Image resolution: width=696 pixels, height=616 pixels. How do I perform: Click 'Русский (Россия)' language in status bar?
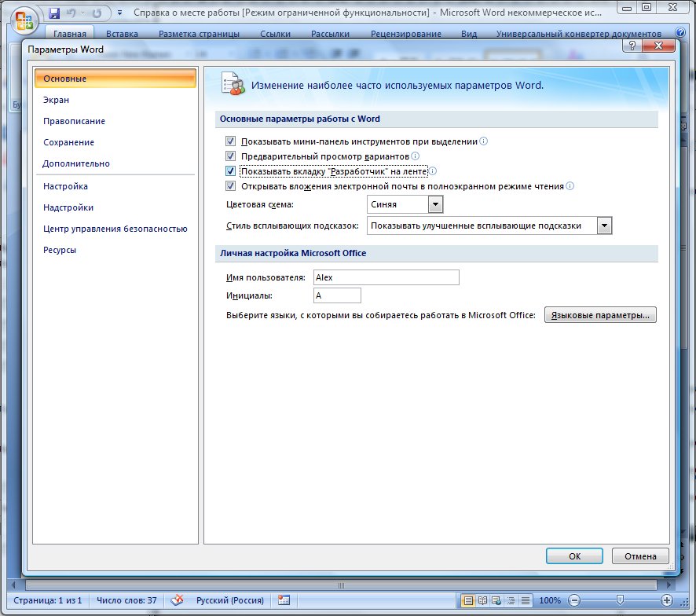[230, 600]
